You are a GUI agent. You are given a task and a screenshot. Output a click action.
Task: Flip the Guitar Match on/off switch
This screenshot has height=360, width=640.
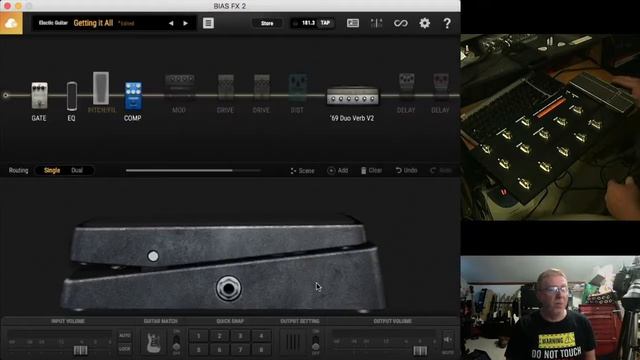point(176,343)
